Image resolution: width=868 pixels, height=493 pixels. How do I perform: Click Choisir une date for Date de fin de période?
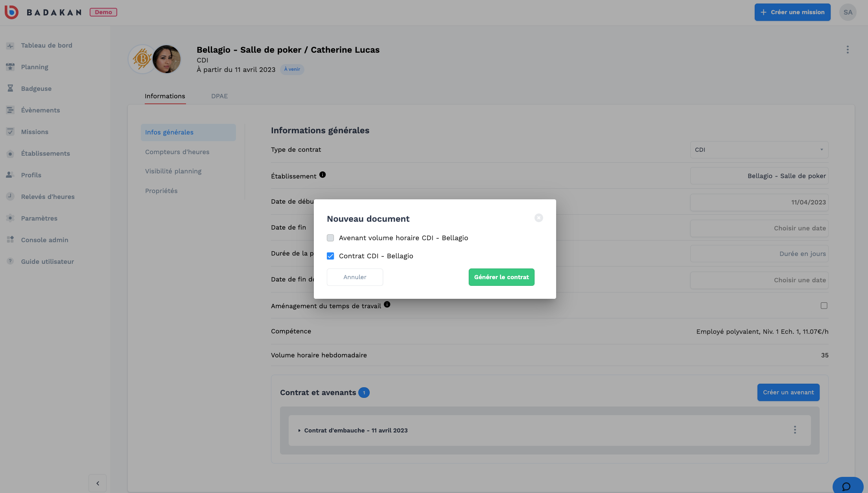coord(759,280)
